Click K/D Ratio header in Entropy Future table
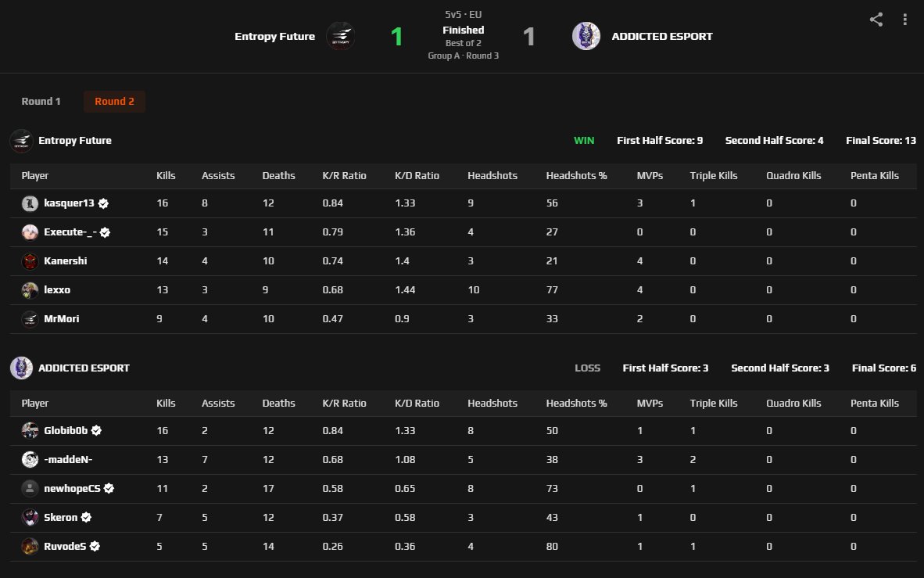The width and height of the screenshot is (924, 578). pos(417,176)
